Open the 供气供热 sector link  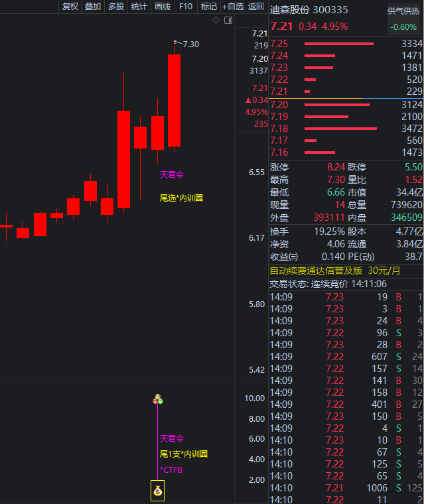[x=404, y=11]
